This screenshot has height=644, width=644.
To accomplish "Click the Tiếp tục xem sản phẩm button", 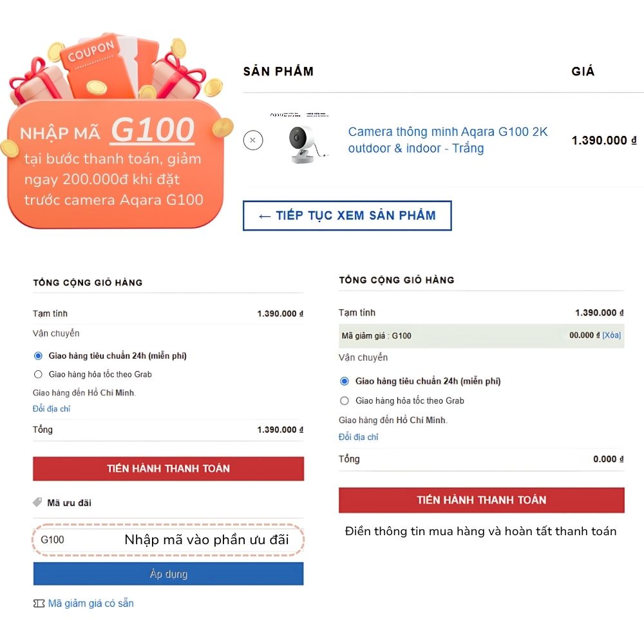I will click(x=347, y=216).
